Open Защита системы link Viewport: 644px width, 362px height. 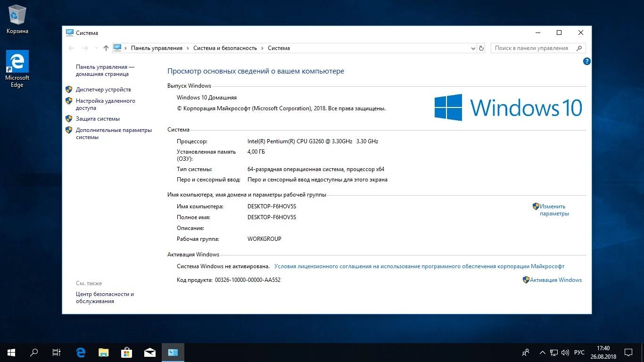tap(98, 119)
